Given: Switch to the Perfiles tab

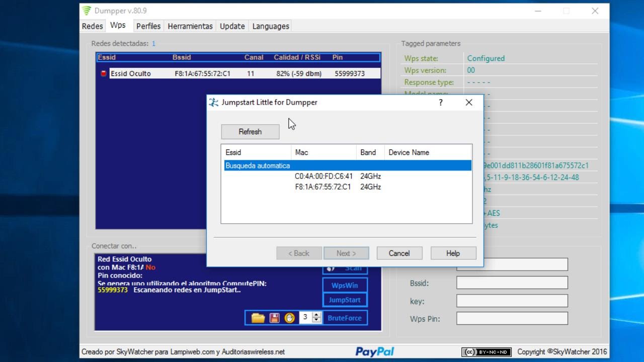Looking at the screenshot, I should coord(148,26).
